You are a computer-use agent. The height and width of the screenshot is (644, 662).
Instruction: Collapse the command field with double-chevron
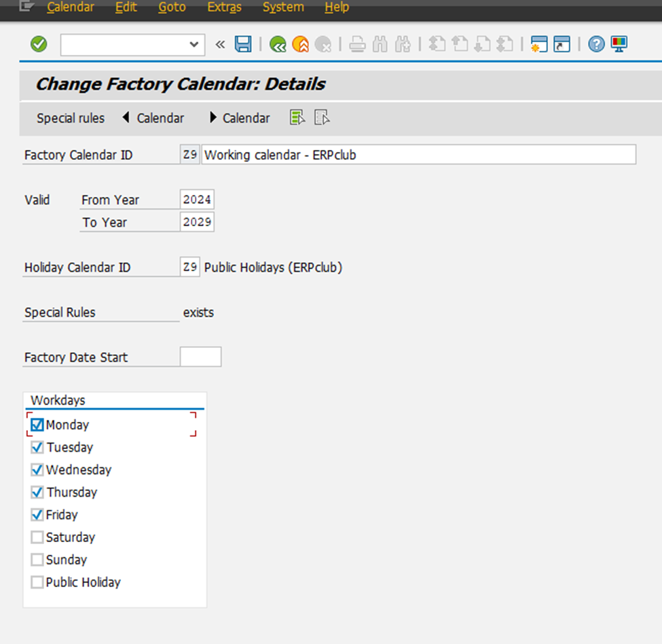220,44
